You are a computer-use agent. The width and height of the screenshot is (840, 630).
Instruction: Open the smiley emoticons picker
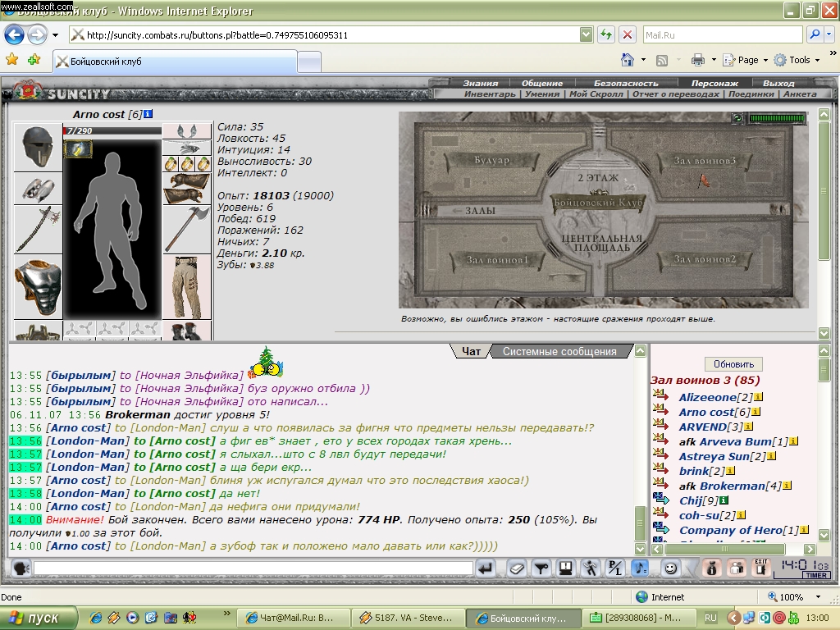[x=670, y=568]
